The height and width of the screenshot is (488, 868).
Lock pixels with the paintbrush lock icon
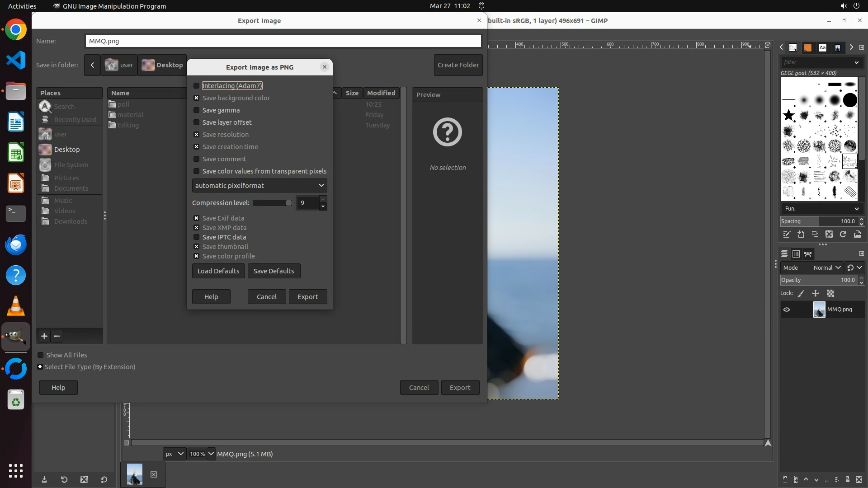tap(801, 294)
